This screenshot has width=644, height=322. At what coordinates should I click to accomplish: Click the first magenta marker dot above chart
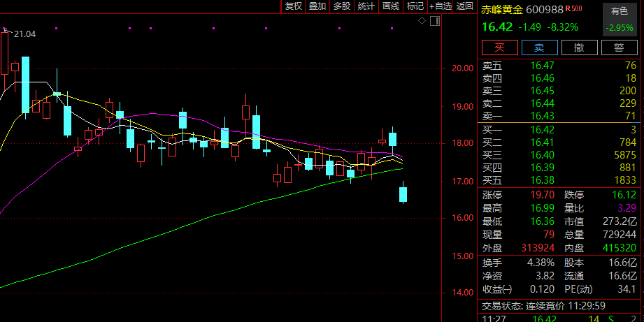click(4, 29)
